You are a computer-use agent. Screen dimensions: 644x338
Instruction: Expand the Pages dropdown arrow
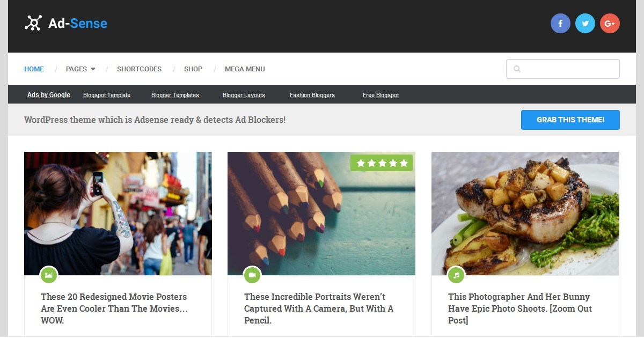pos(93,69)
